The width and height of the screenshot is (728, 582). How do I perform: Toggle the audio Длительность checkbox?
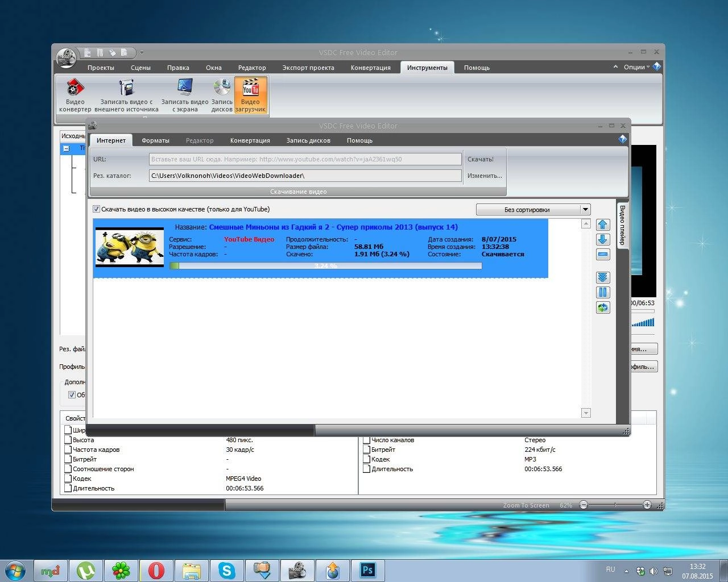tap(367, 469)
